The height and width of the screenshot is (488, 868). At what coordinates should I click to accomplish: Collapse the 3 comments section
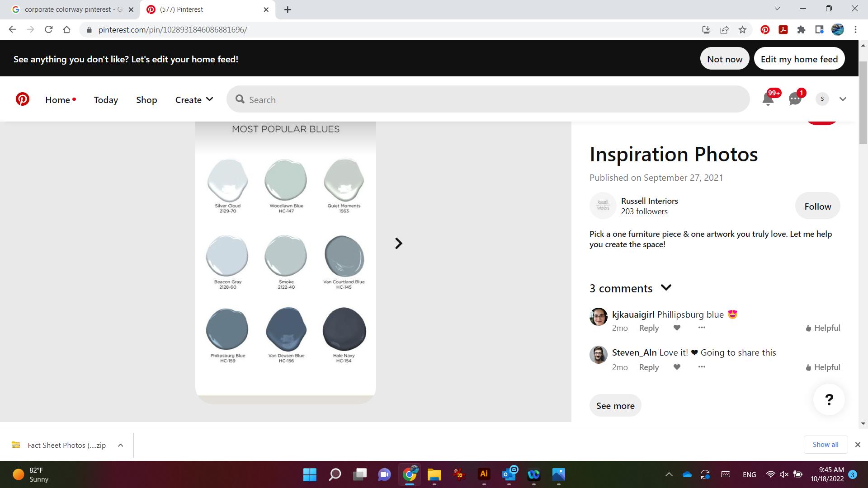[x=666, y=287]
